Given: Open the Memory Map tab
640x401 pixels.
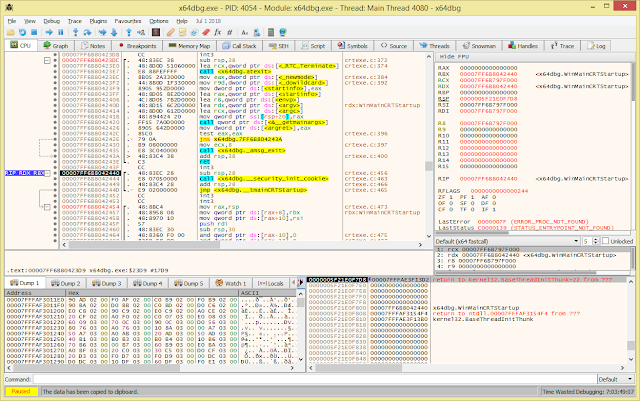Looking at the screenshot, I should tap(191, 46).
